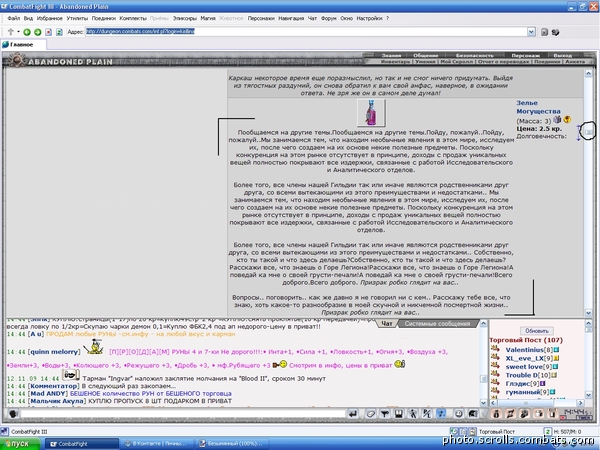Open the Персонажи menu
Image resolution: width=600 pixels, height=450 pixels.
coord(261,18)
